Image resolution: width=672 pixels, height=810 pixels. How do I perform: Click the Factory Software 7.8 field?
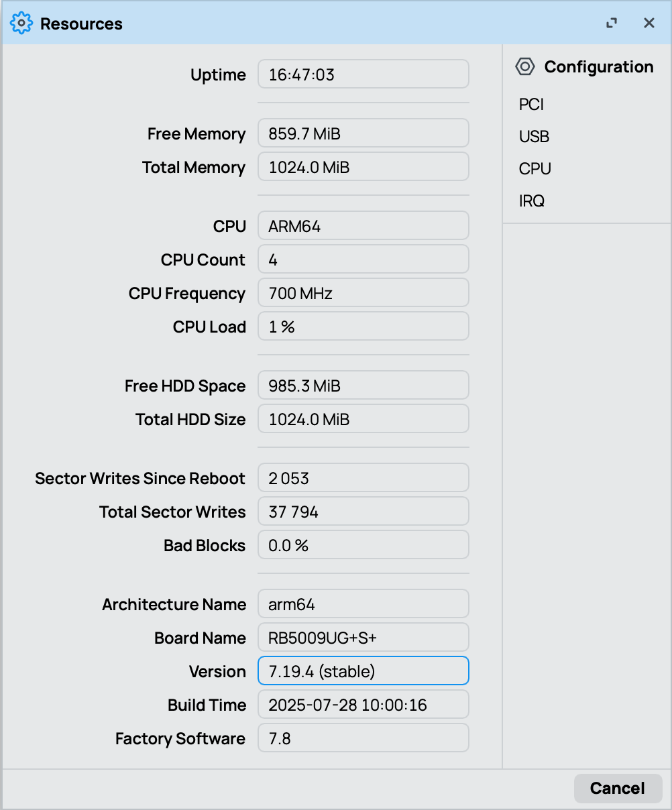click(363, 738)
